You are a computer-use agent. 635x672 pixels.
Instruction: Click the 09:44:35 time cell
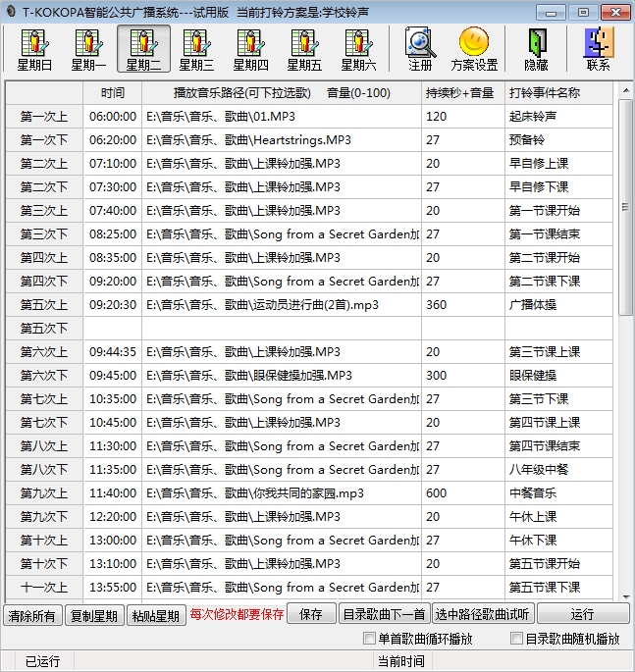[112, 352]
